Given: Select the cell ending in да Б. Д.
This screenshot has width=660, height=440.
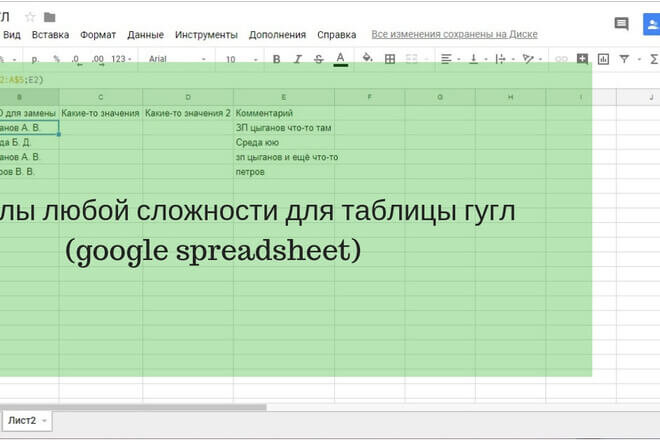Looking at the screenshot, I should [x=29, y=142].
